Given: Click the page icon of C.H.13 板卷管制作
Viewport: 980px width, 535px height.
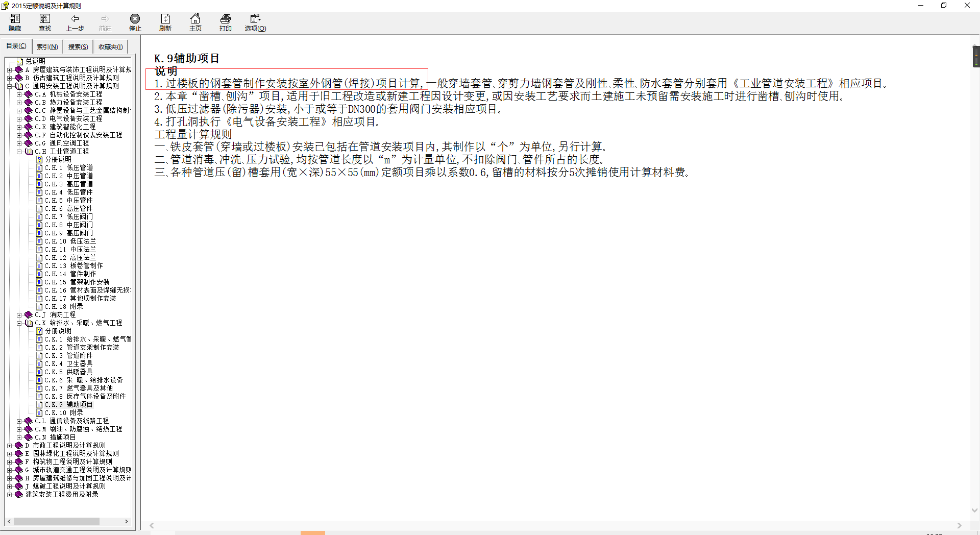Looking at the screenshot, I should coord(39,265).
